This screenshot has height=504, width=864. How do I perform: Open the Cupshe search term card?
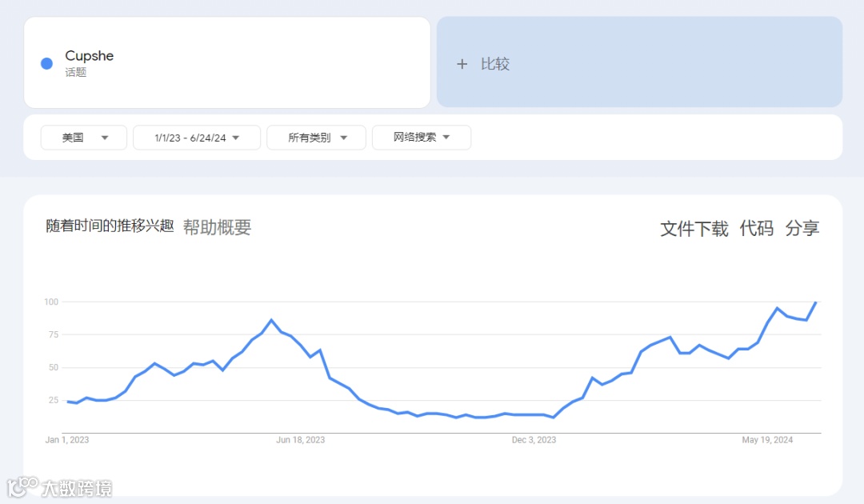227,62
